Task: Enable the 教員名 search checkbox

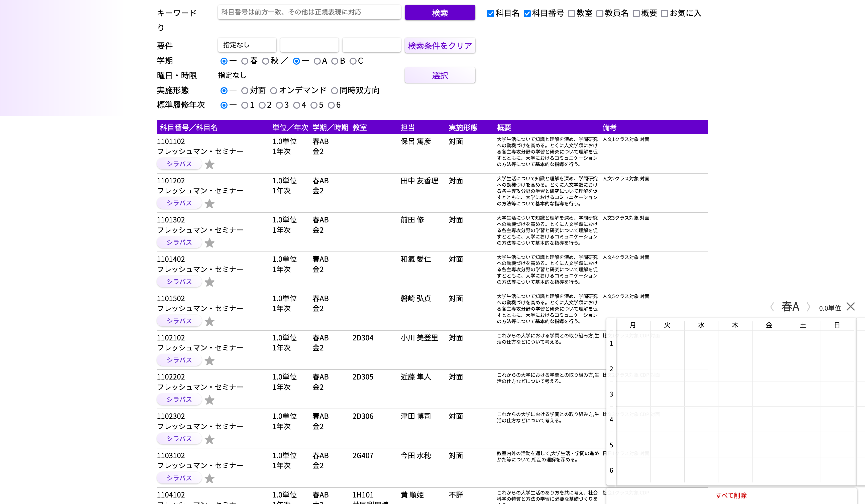Action: [x=600, y=13]
